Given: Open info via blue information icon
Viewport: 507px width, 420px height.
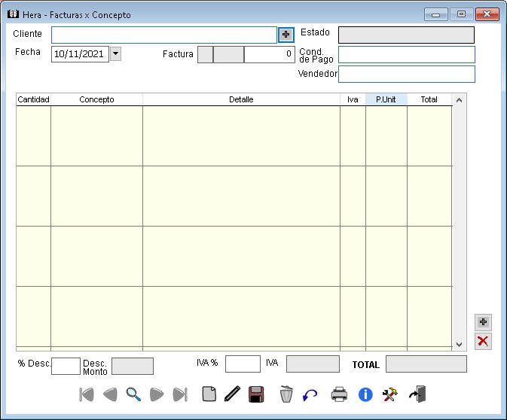Looking at the screenshot, I should (365, 394).
